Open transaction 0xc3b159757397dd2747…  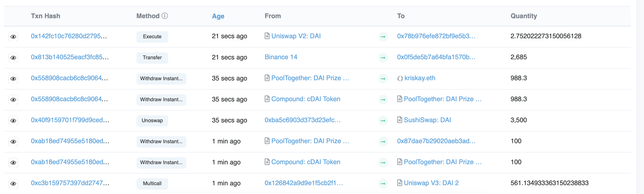pos(70,183)
